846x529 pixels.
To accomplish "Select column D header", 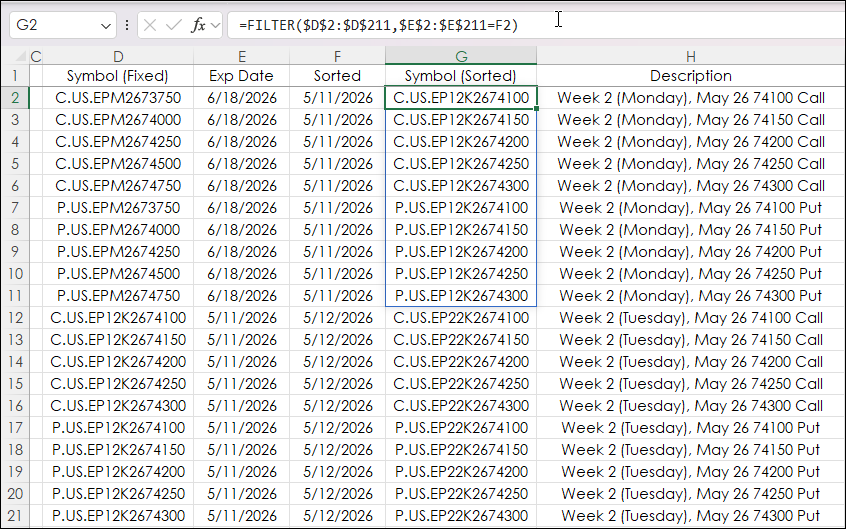I will pos(118,56).
